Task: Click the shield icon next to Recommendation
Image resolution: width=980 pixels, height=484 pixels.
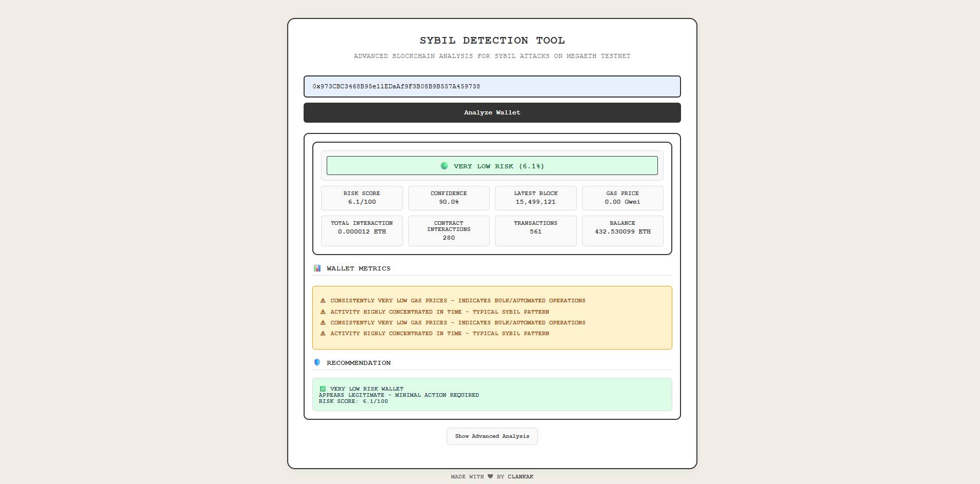Action: [x=317, y=363]
